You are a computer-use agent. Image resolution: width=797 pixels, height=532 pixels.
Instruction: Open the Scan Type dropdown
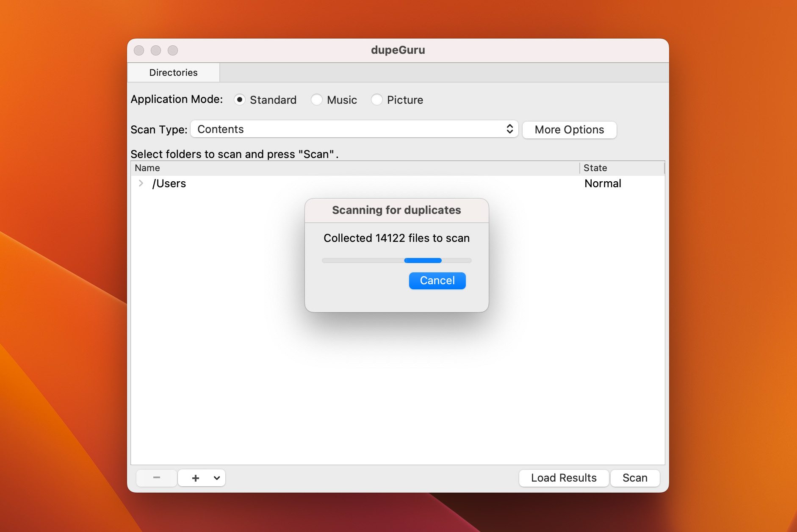(354, 129)
